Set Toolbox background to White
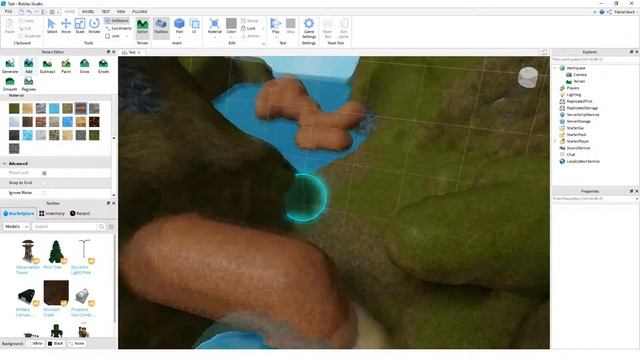640x360 pixels. pyautogui.click(x=35, y=344)
